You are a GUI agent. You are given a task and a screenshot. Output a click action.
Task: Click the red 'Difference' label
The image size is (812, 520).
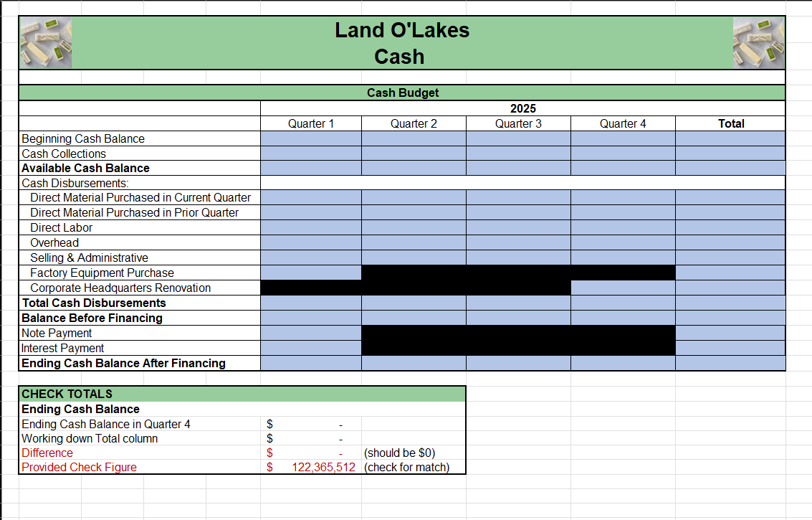click(x=47, y=453)
